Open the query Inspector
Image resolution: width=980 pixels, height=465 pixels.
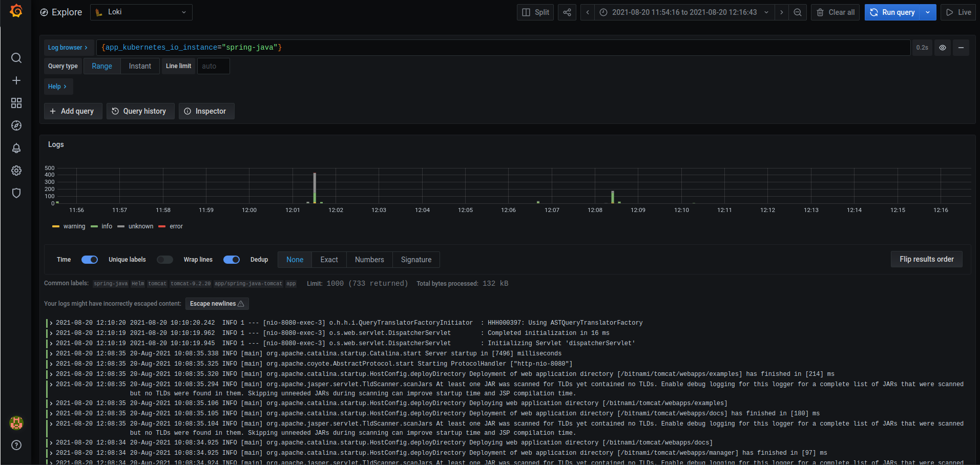[x=206, y=111]
